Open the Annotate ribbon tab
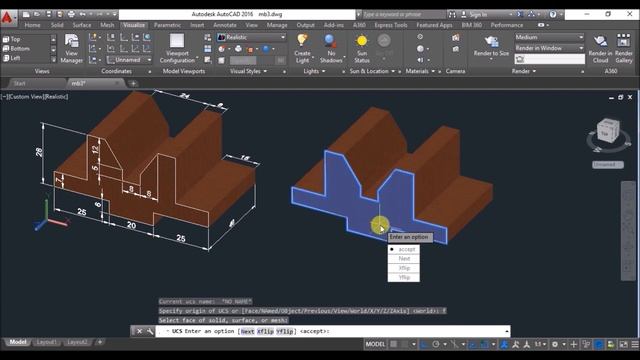640x360 pixels. click(225, 25)
